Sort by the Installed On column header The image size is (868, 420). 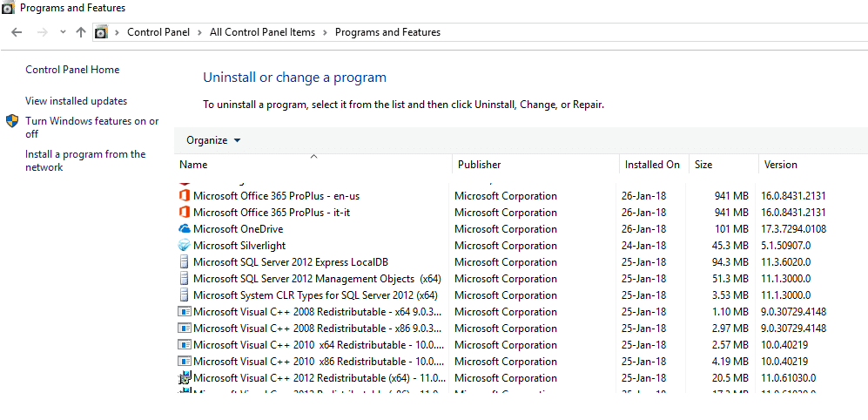tap(654, 165)
